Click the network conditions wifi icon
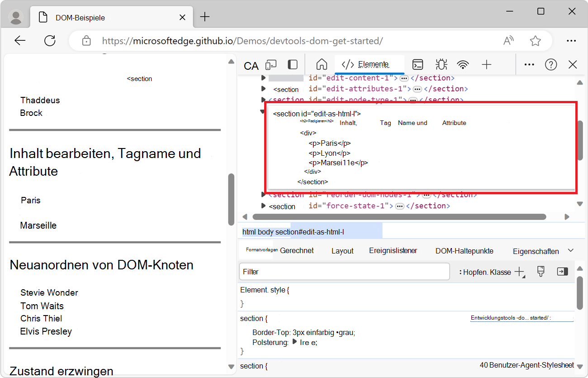The height and width of the screenshot is (378, 588). click(x=463, y=65)
